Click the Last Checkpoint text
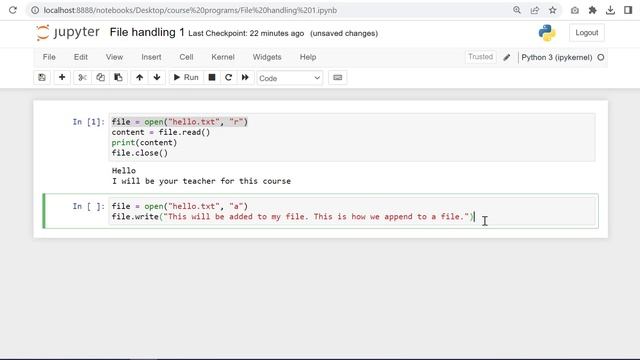The image size is (640, 360). pos(246,33)
